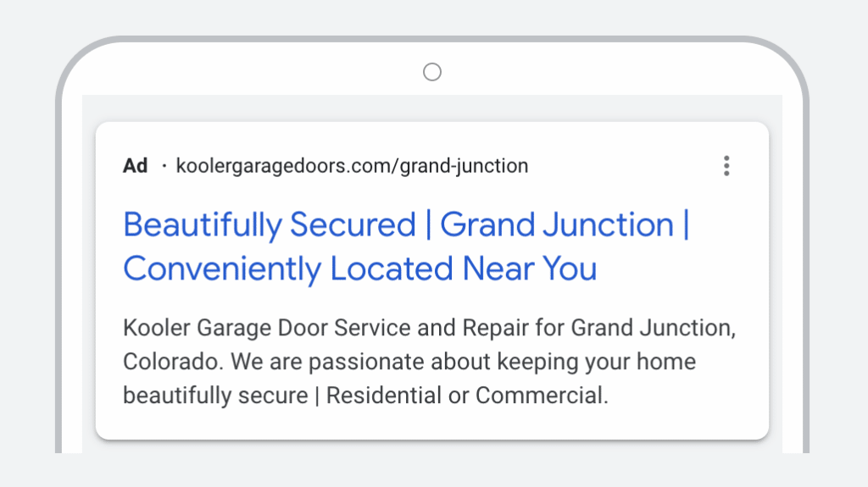Click the pipe separator after 'Beautifully Secured'
This screenshot has height=487, width=868.
coord(428,224)
